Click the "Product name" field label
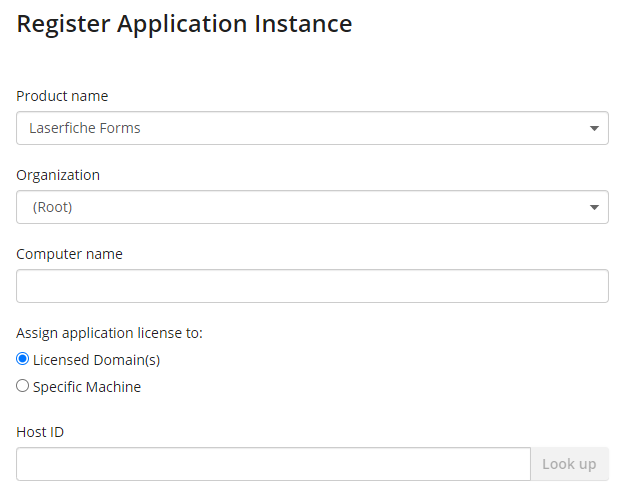 62,96
